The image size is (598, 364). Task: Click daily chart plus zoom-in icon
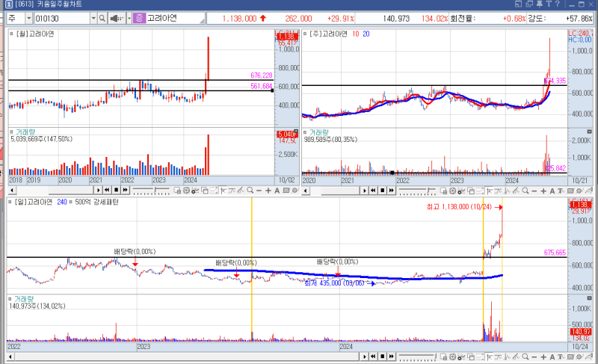tap(543, 357)
